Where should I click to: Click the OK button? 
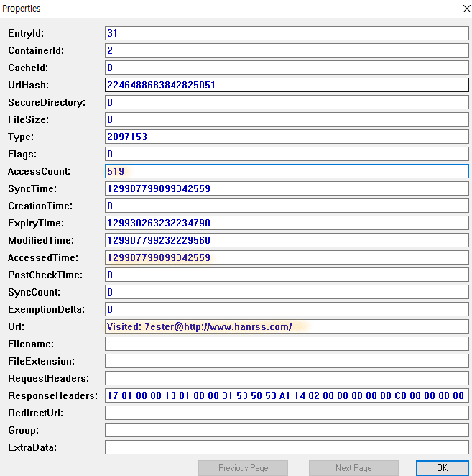click(x=443, y=468)
